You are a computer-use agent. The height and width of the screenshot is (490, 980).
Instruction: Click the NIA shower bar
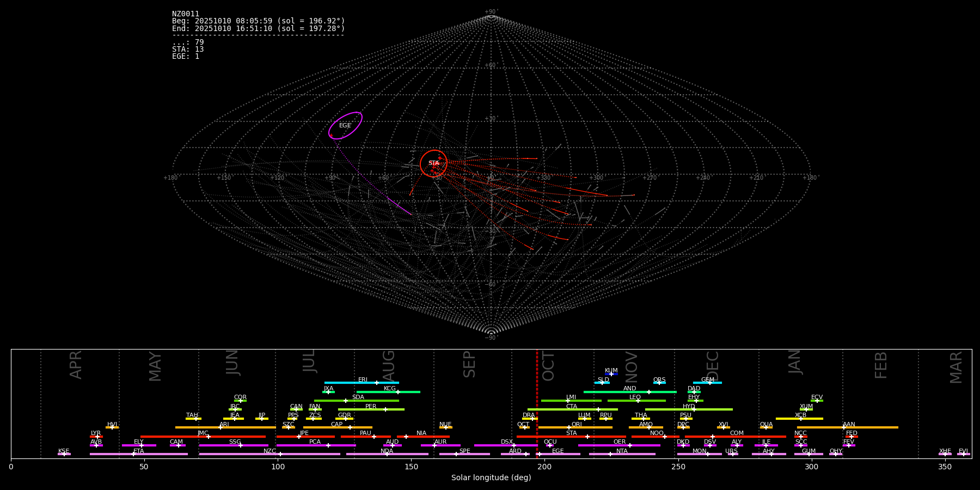tap(423, 437)
